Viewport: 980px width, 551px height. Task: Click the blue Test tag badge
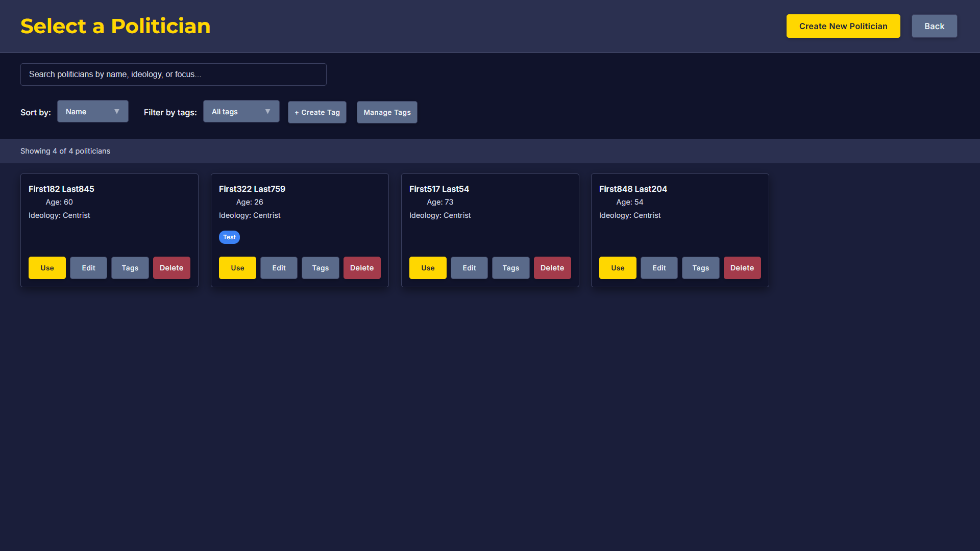point(229,237)
